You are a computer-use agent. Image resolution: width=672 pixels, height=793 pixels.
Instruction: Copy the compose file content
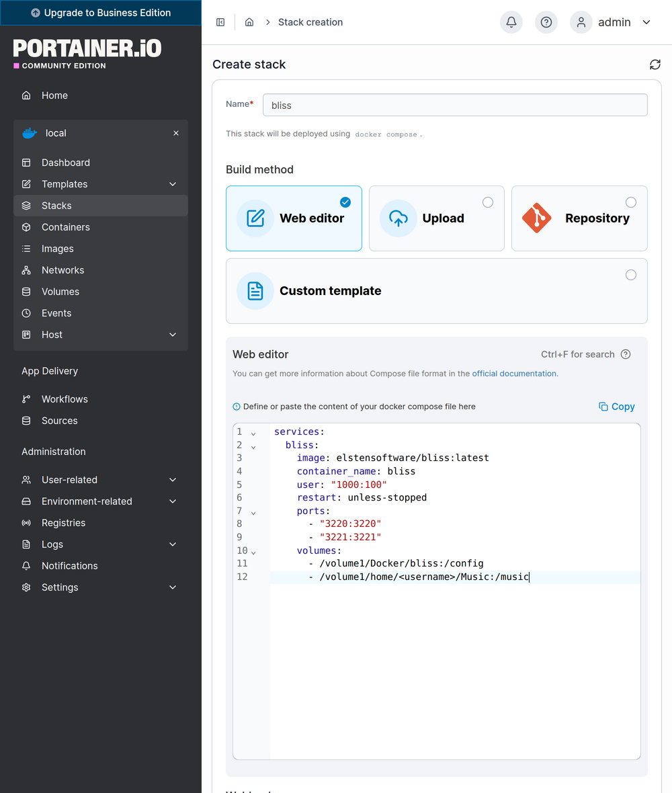[616, 407]
